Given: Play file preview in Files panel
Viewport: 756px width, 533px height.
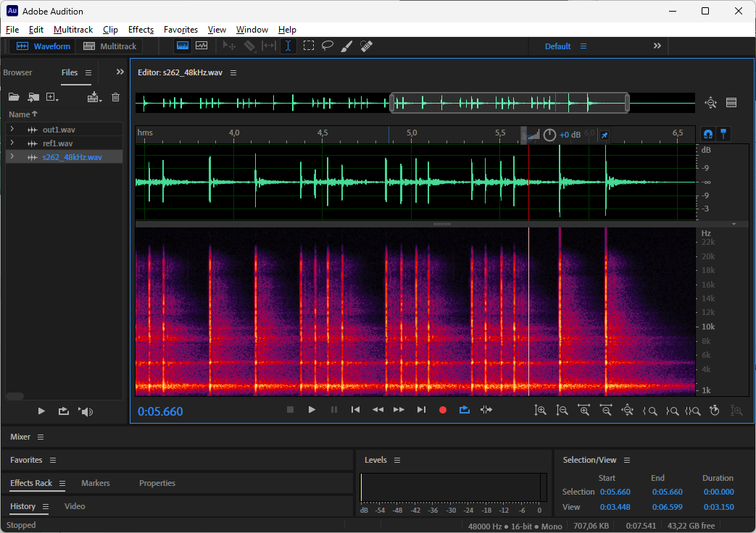Looking at the screenshot, I should click(41, 411).
